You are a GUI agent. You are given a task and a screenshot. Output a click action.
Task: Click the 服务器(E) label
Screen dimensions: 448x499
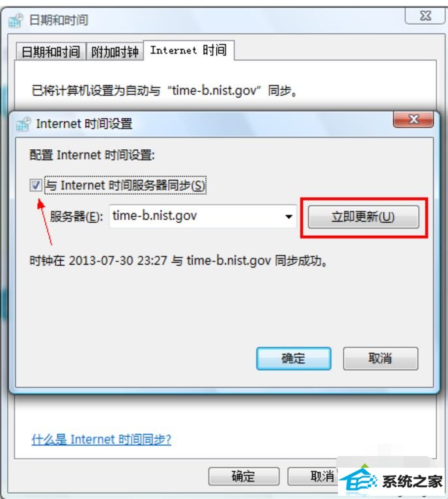[76, 217]
